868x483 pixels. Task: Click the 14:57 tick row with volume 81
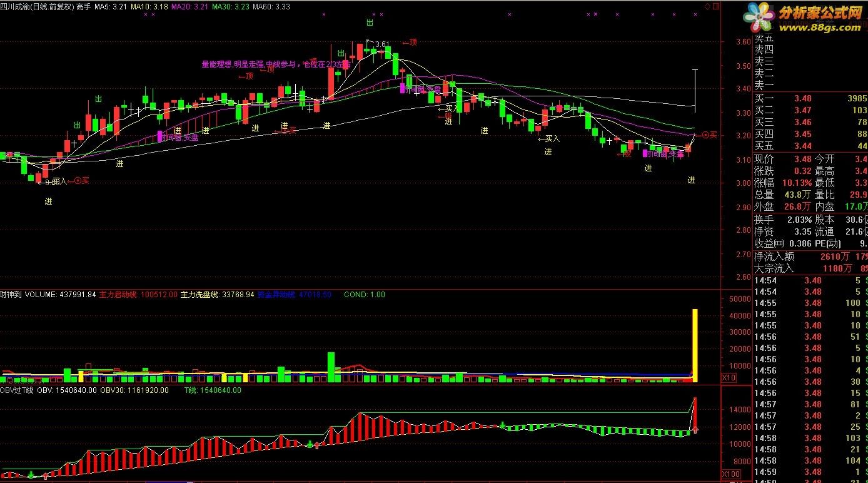point(810,404)
